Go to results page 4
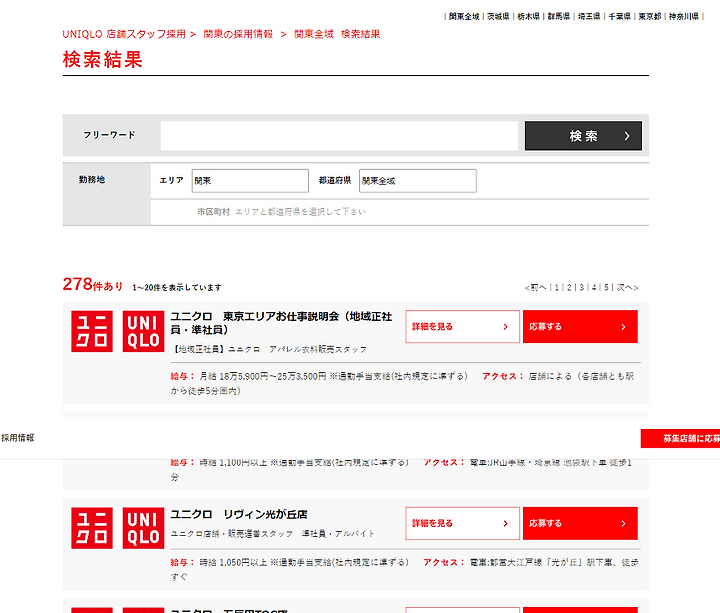 pyautogui.click(x=594, y=287)
